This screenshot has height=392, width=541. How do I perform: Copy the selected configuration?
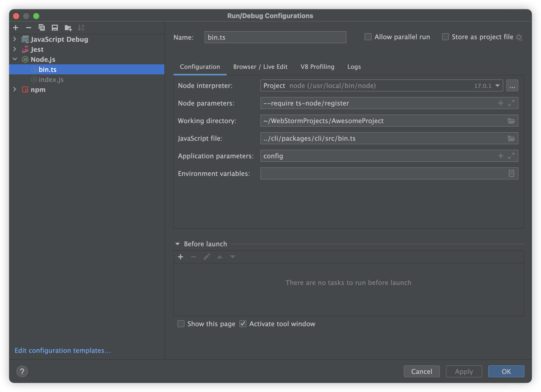[42, 28]
